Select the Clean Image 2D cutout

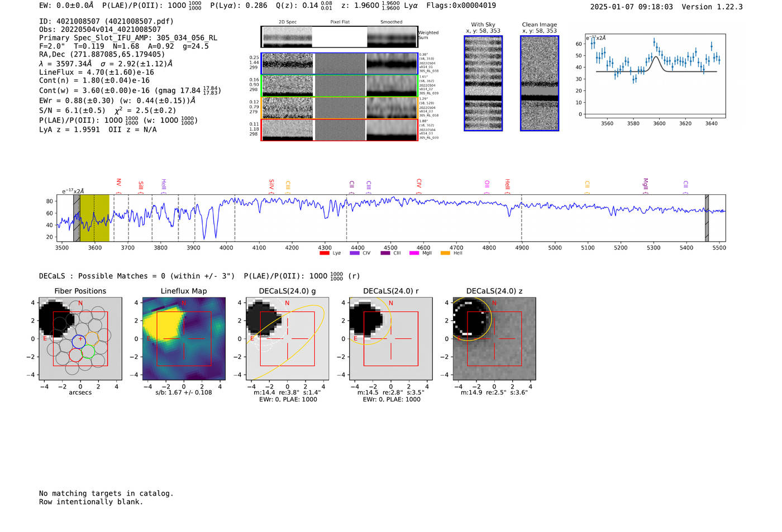tap(540, 83)
